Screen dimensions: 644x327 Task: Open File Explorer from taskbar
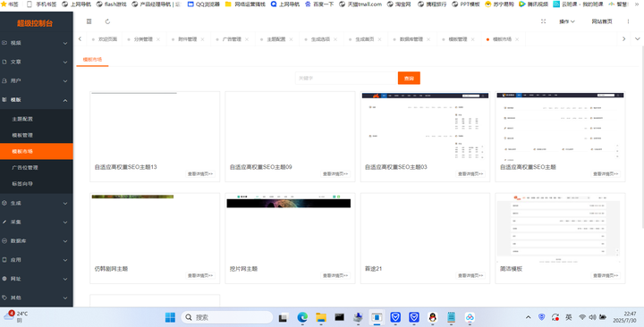[x=321, y=317]
